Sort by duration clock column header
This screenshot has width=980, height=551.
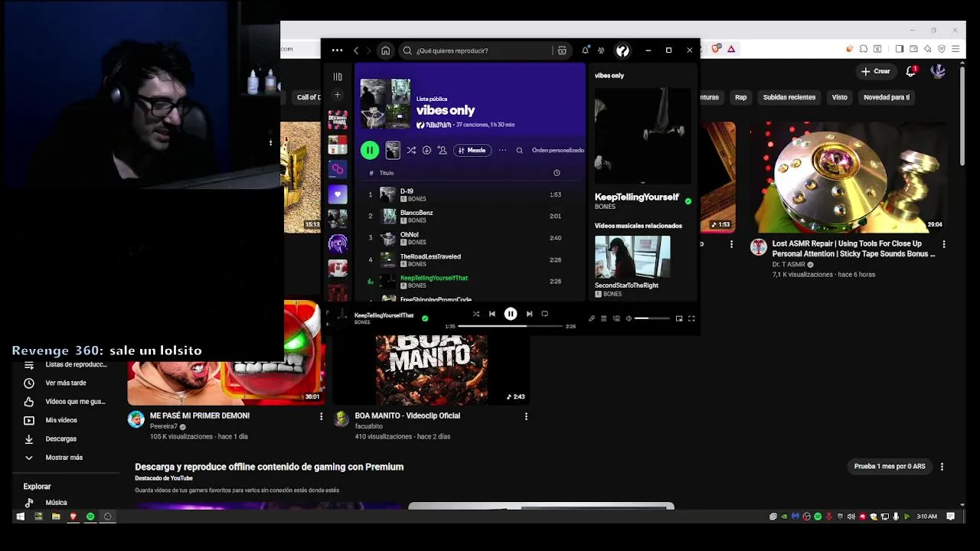click(557, 173)
